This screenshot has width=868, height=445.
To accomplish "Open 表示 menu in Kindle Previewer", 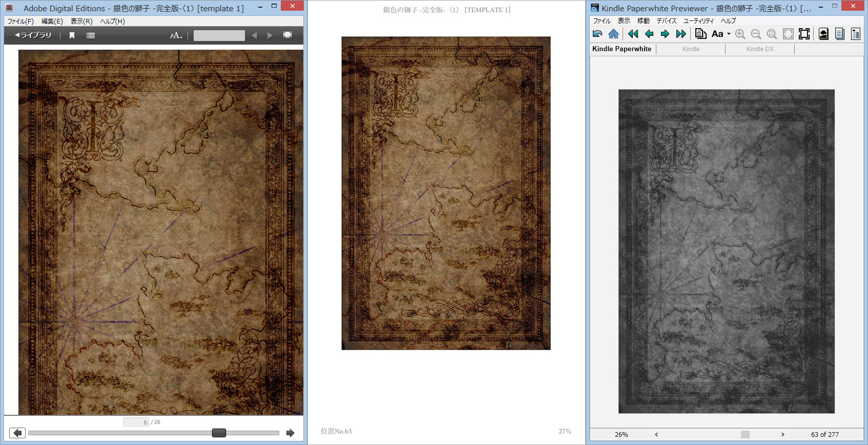I will pyautogui.click(x=624, y=21).
